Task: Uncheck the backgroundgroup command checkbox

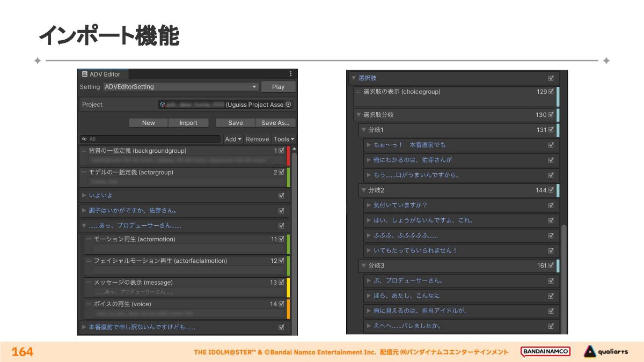Action: [282, 151]
